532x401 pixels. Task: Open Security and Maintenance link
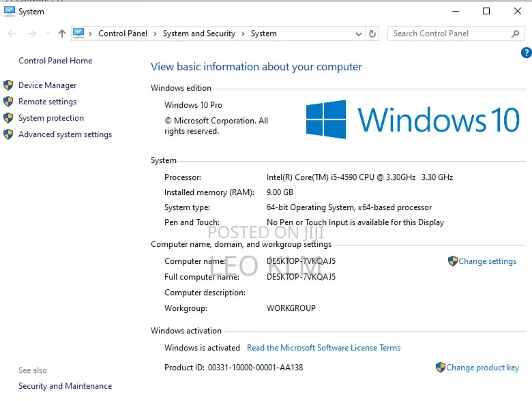coord(65,386)
